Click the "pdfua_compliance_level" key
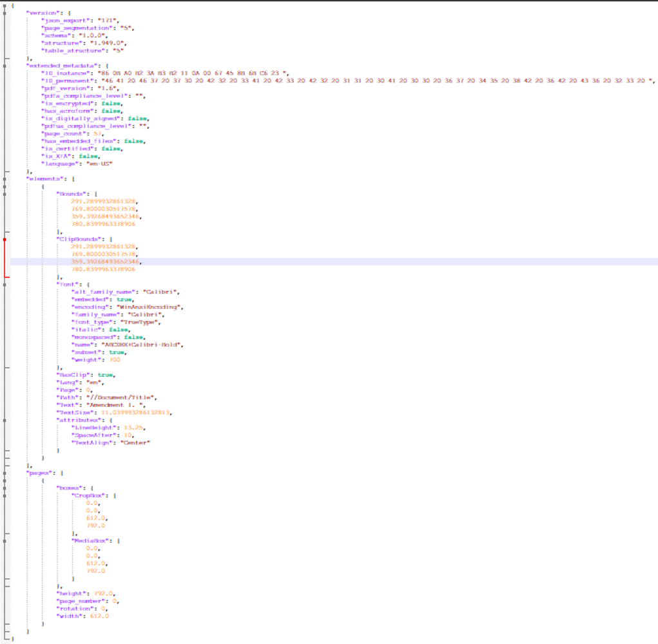 click(x=88, y=126)
